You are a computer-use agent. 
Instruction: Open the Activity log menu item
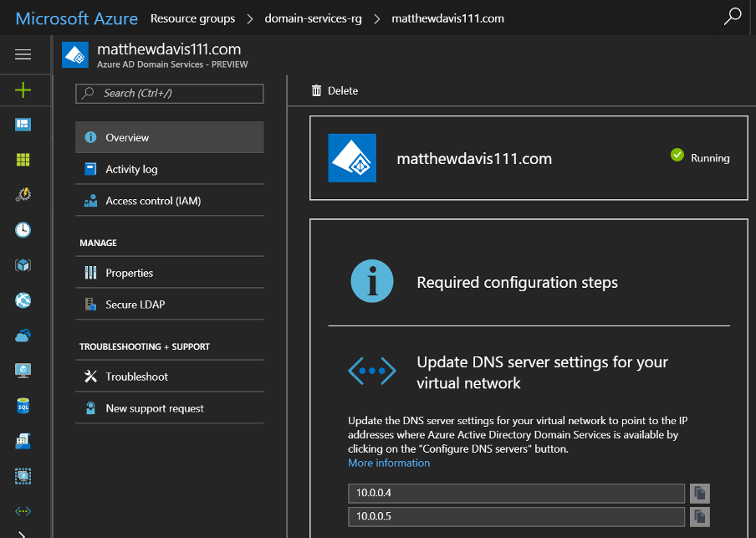170,169
